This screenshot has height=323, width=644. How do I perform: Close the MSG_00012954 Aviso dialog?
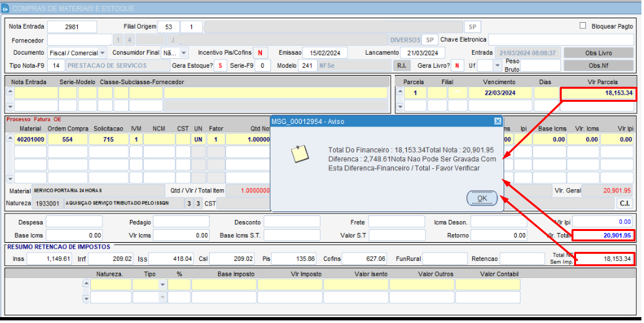pos(498,121)
